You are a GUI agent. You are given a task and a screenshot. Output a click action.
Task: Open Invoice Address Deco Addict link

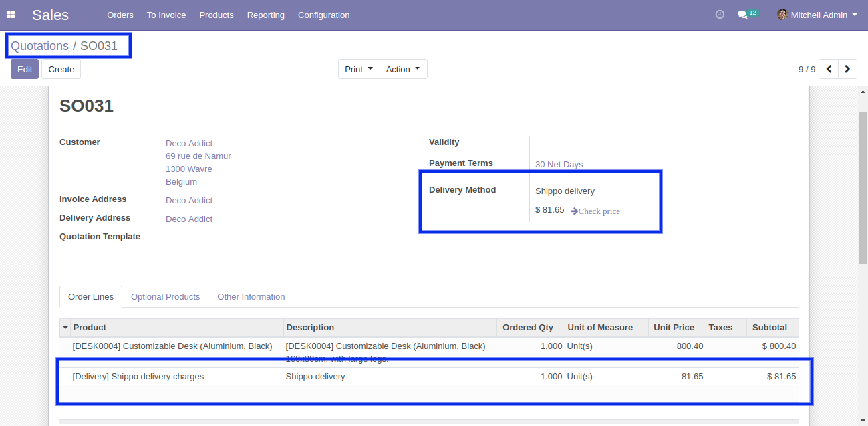(189, 201)
